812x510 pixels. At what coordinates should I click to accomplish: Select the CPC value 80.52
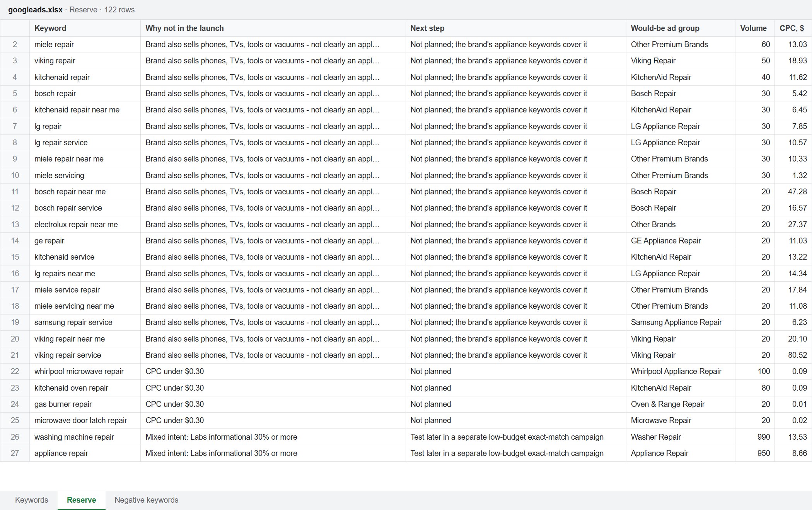pyautogui.click(x=793, y=355)
